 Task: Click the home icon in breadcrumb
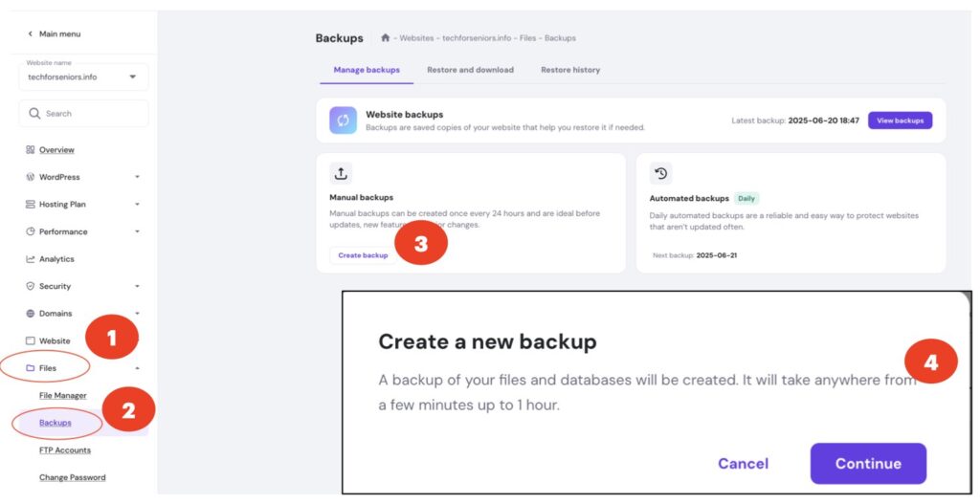click(385, 38)
